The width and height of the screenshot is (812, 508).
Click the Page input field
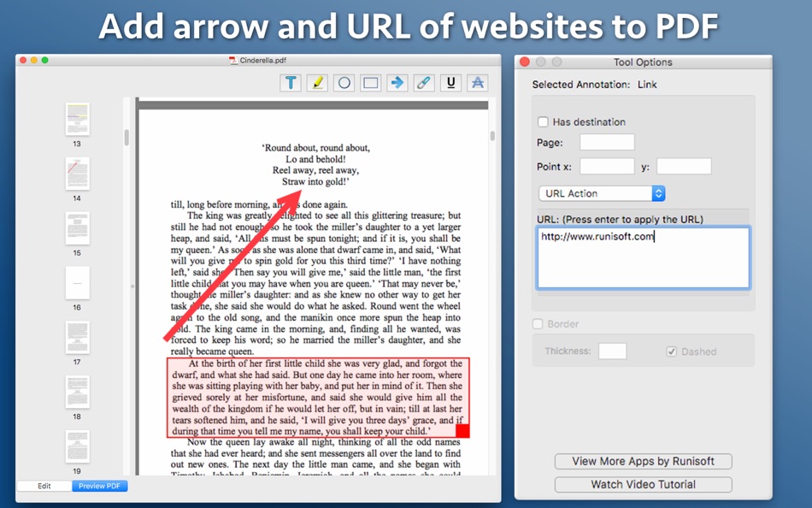(x=607, y=142)
